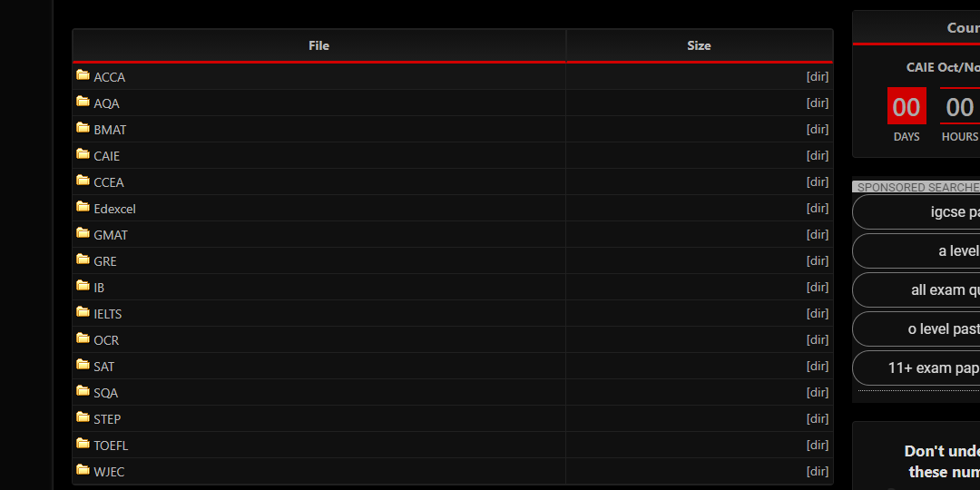The height and width of the screenshot is (490, 980).
Task: Click the folder icon beside TOEFL
Action: (x=83, y=443)
